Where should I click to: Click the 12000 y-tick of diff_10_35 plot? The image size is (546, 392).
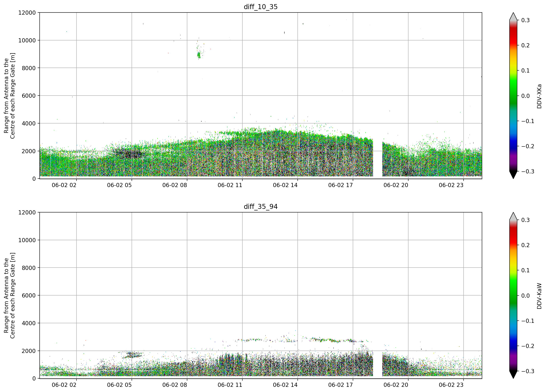[x=27, y=12]
